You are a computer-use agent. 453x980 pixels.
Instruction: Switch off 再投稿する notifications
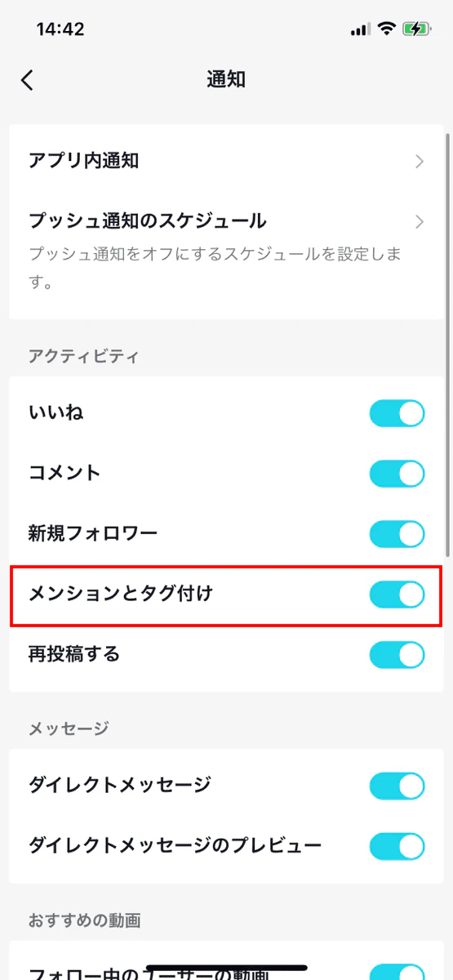click(397, 655)
